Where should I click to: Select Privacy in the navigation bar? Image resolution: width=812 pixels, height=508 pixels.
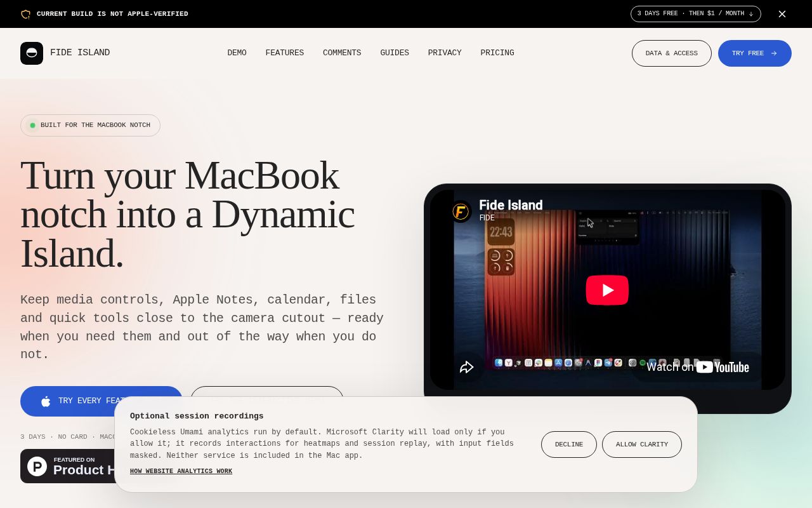pos(445,53)
